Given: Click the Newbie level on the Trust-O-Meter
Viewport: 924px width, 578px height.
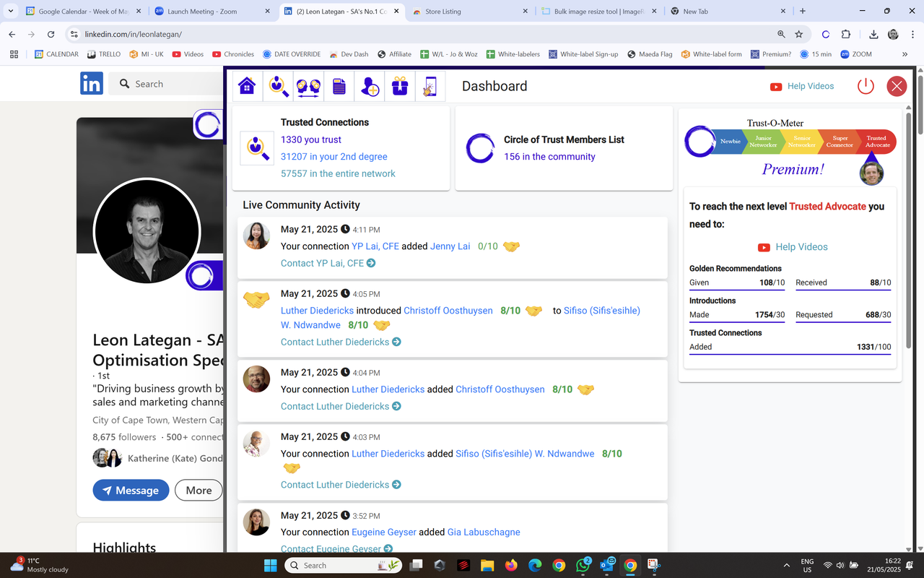Looking at the screenshot, I should pyautogui.click(x=730, y=142).
